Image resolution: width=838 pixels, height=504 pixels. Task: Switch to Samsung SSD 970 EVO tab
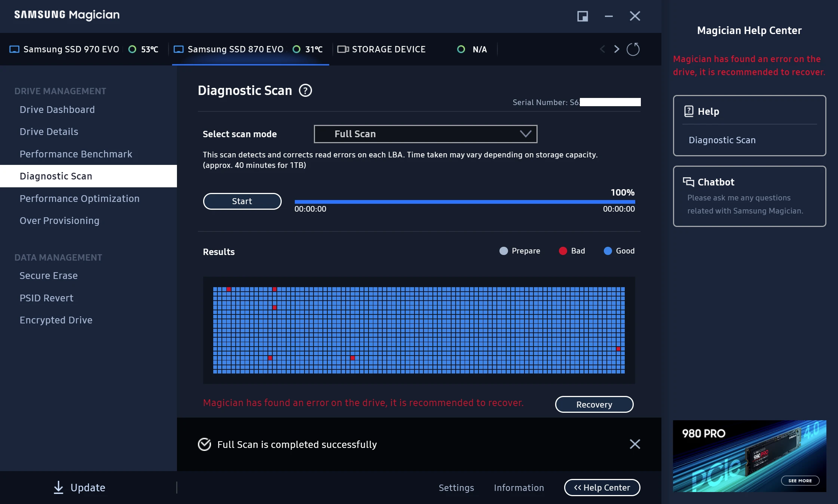pyautogui.click(x=71, y=49)
